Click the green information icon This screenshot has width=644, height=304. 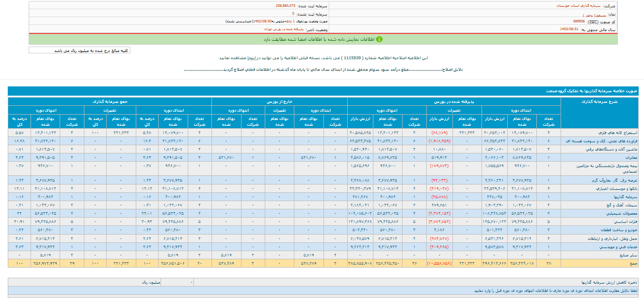coord(380,39)
